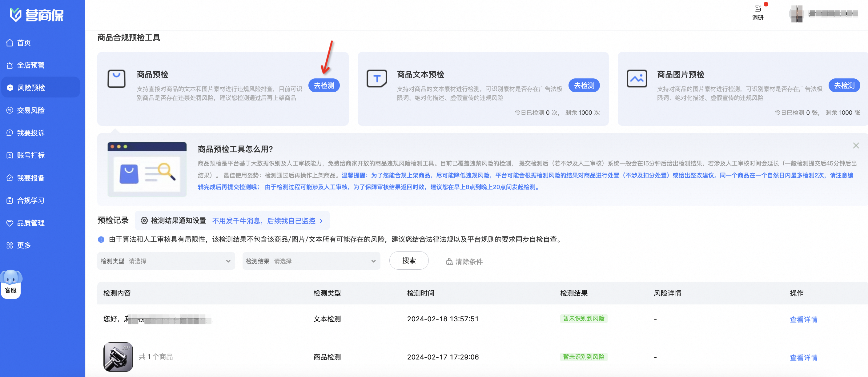Click the blue info icon before disclaimer
Viewport: 868px width, 377px height.
point(101,239)
